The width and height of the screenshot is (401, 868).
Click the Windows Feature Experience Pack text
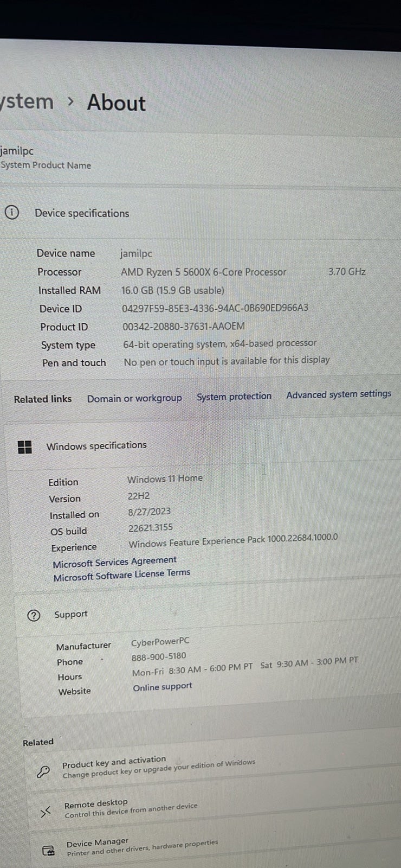point(233,540)
